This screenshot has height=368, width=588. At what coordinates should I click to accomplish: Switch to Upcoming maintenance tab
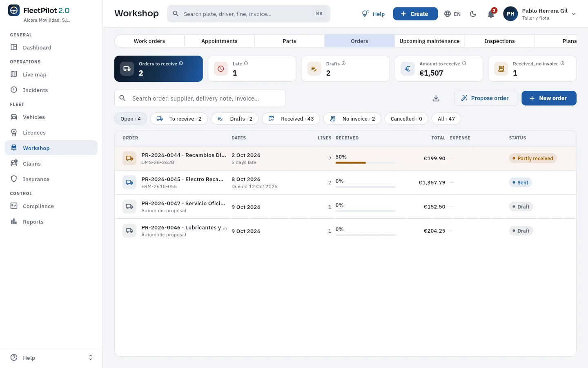point(430,41)
